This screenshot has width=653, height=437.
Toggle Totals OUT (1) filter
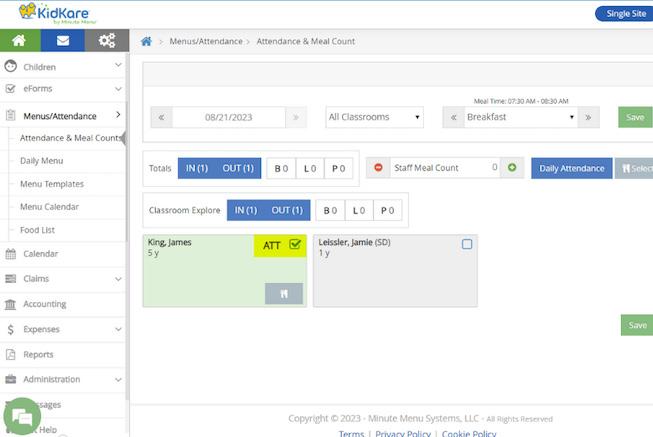click(x=238, y=168)
